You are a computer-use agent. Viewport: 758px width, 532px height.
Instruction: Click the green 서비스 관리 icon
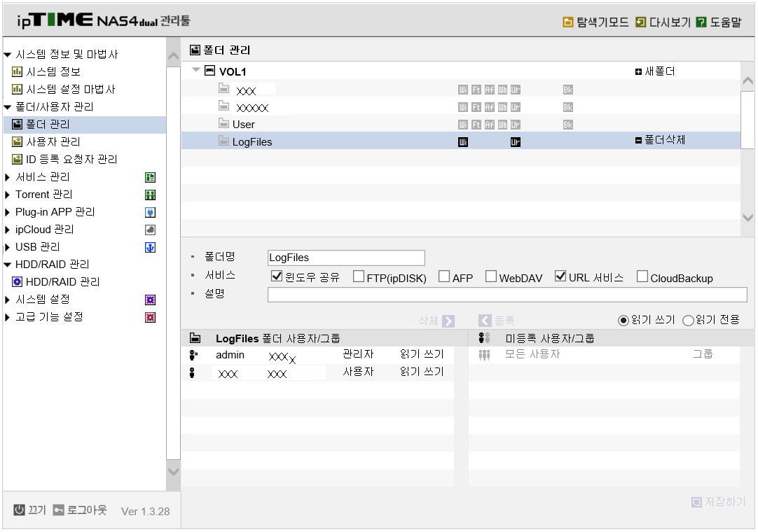click(151, 177)
